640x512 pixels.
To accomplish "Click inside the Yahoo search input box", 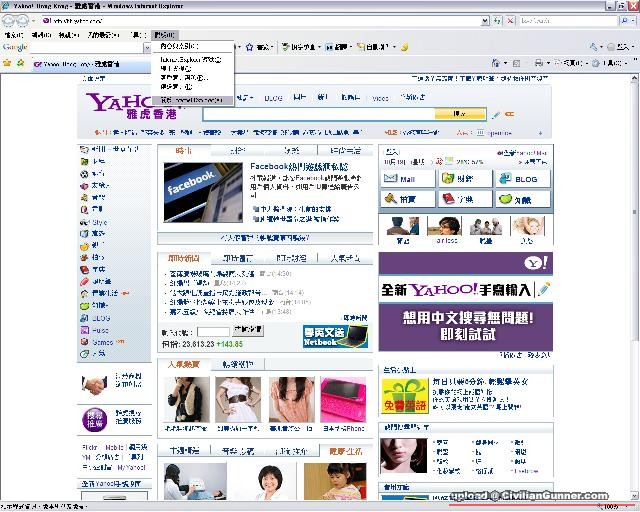I will (x=318, y=114).
